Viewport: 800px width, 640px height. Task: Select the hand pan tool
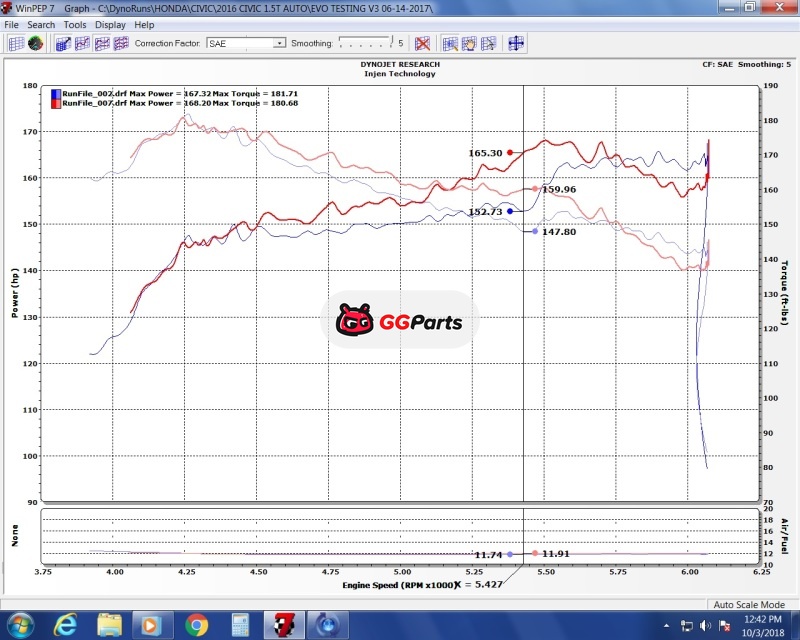point(469,43)
